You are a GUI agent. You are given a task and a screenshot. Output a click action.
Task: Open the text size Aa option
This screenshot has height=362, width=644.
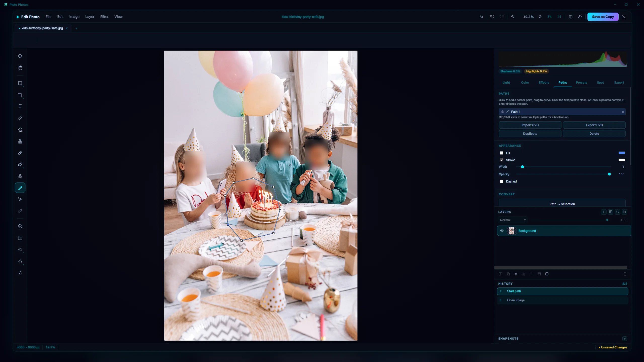(481, 17)
